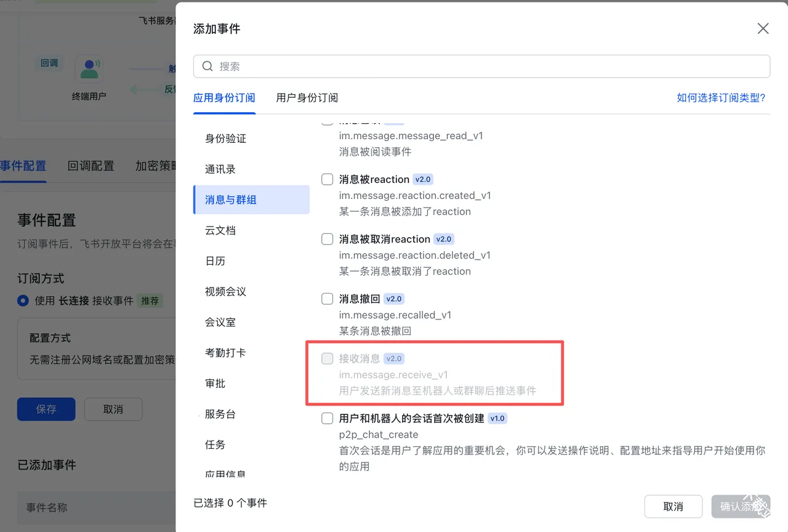Check the 消息被reaction event

(327, 179)
